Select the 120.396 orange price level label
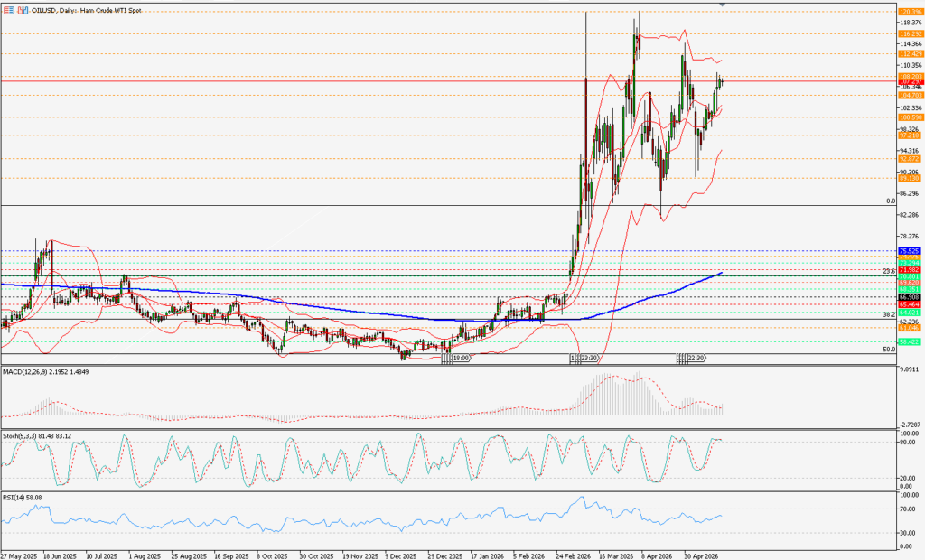The image size is (925, 560). [911, 12]
